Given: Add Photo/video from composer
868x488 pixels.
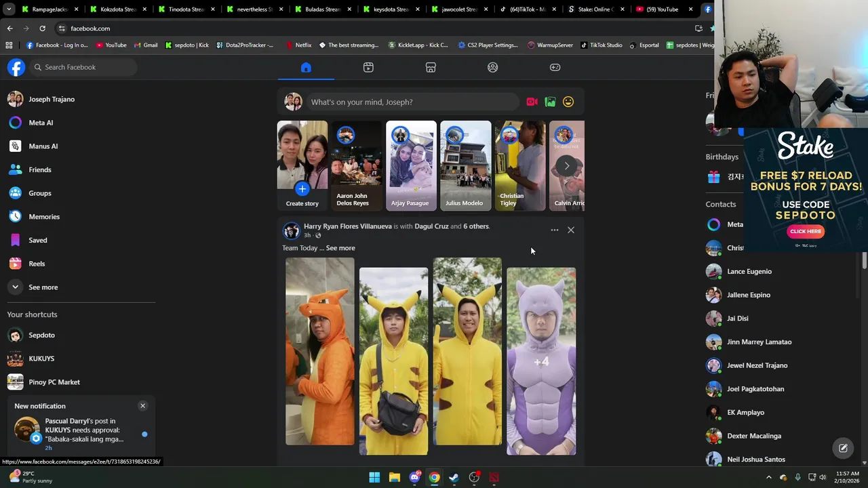Looking at the screenshot, I should [550, 102].
